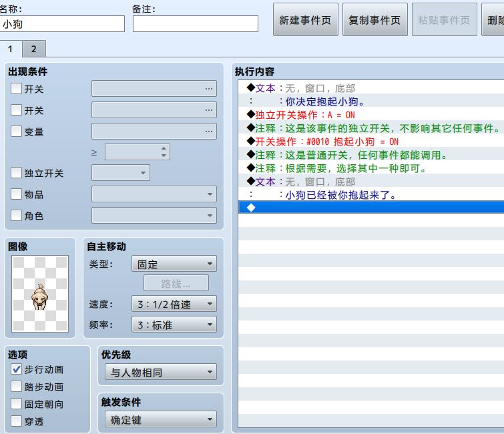Click the 复制事件页 button
This screenshot has height=434, width=504.
374,19
